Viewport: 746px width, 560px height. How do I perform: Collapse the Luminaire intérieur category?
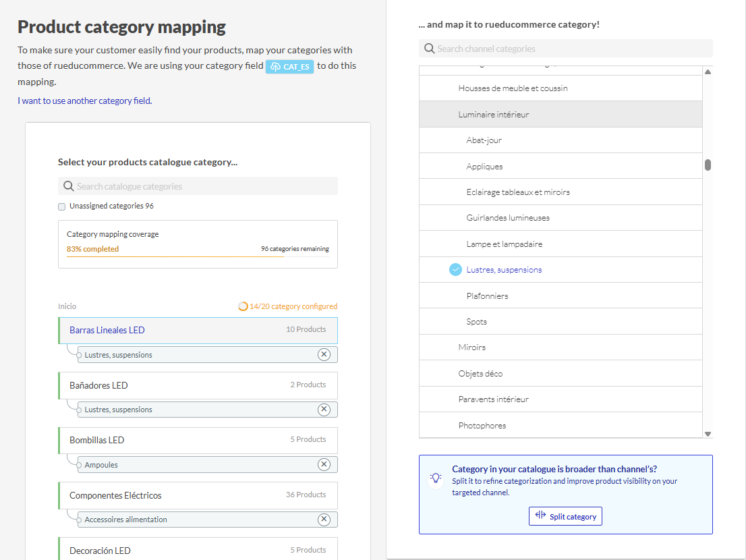493,115
